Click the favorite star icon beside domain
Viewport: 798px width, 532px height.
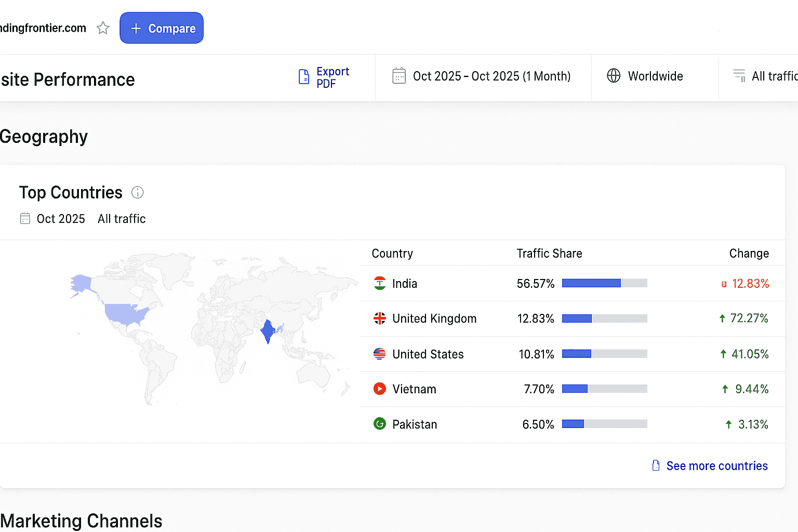tap(103, 28)
